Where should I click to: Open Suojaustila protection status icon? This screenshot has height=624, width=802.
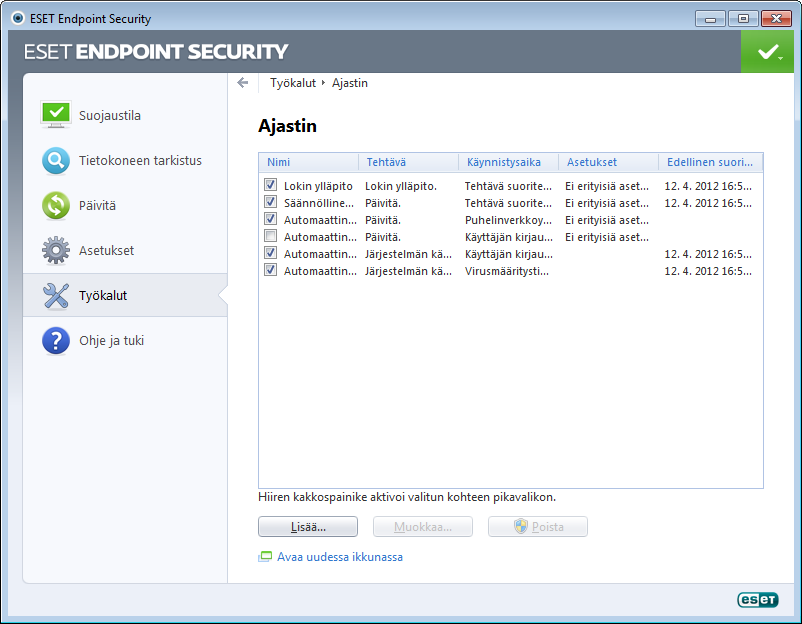tap(56, 115)
